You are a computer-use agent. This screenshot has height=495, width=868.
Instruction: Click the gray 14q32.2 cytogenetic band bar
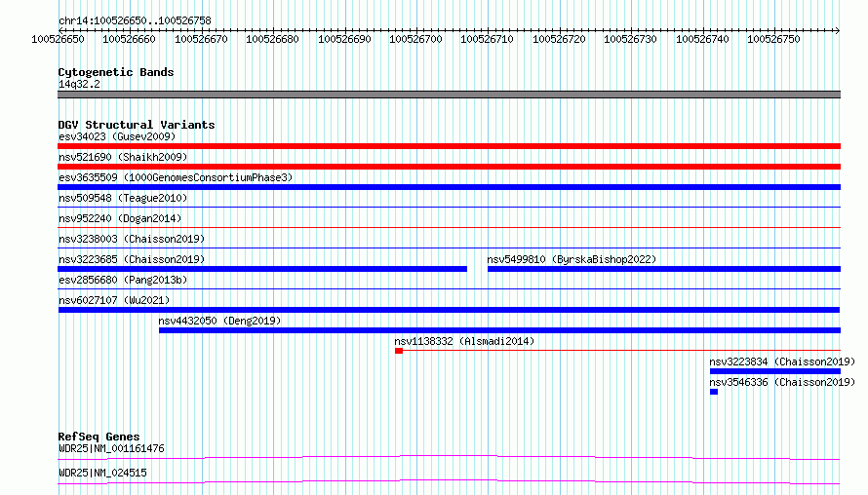point(449,95)
